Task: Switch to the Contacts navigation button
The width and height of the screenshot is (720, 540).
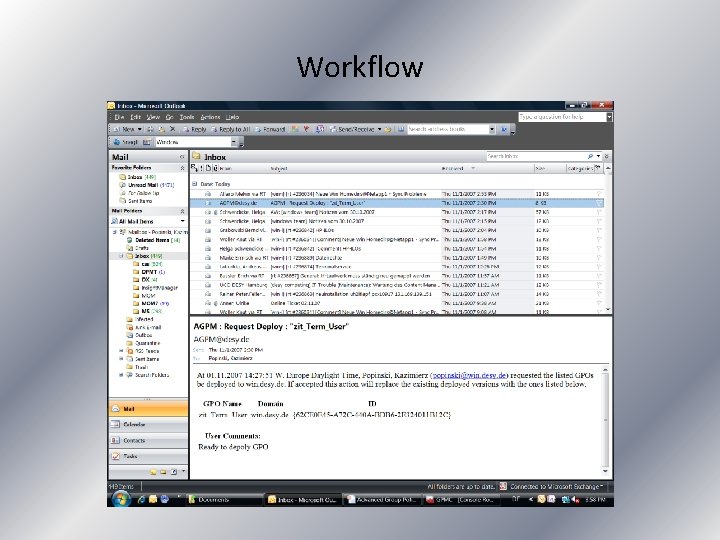Action: coord(148,440)
